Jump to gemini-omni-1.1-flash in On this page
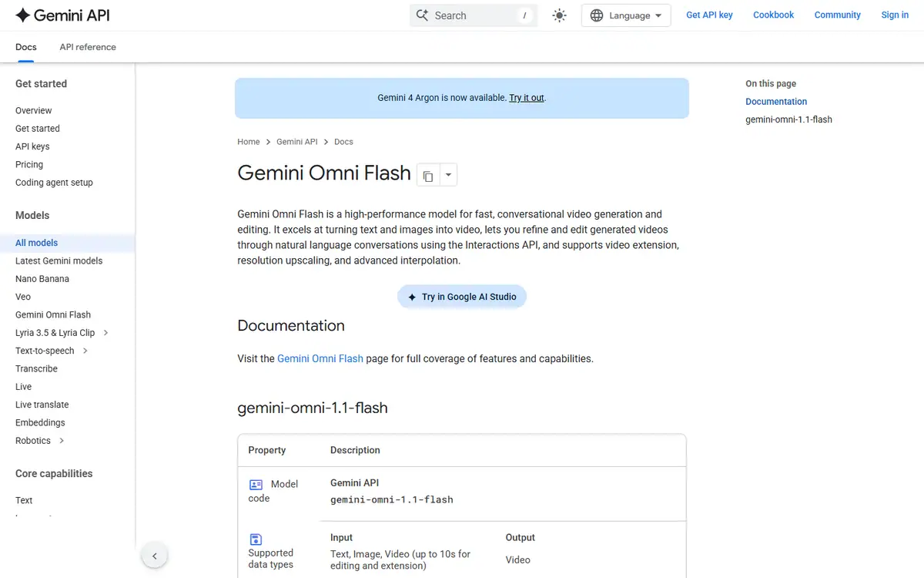924x578 pixels. [788, 119]
